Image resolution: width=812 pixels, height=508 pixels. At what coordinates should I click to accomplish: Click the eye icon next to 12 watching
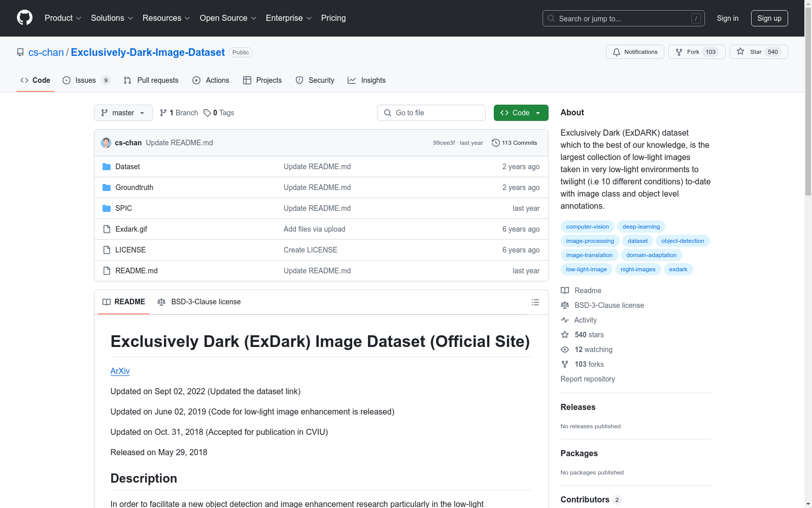coord(565,350)
